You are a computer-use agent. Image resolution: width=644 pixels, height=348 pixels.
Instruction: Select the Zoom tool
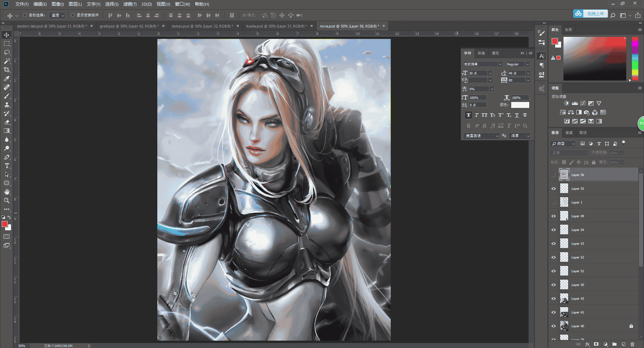tap(7, 200)
